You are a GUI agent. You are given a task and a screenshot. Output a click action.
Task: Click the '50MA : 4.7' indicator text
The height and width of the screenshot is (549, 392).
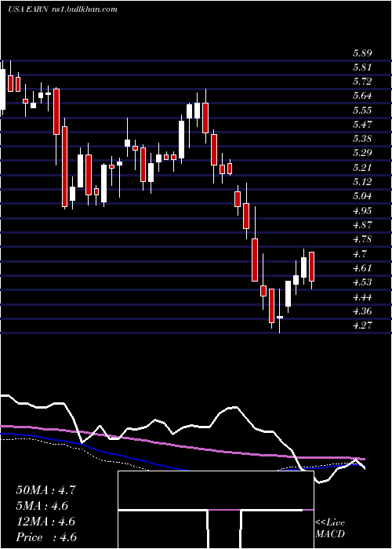tap(45, 490)
